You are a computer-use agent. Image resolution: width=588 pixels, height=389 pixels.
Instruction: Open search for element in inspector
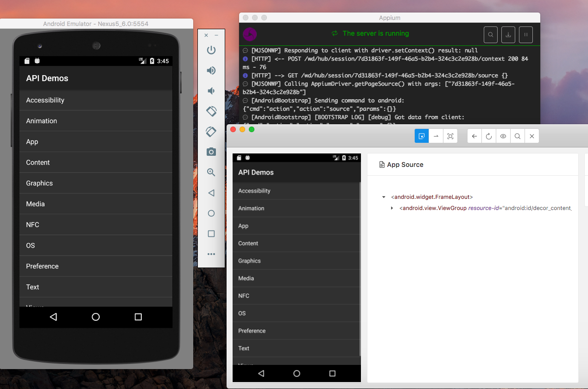(x=518, y=136)
